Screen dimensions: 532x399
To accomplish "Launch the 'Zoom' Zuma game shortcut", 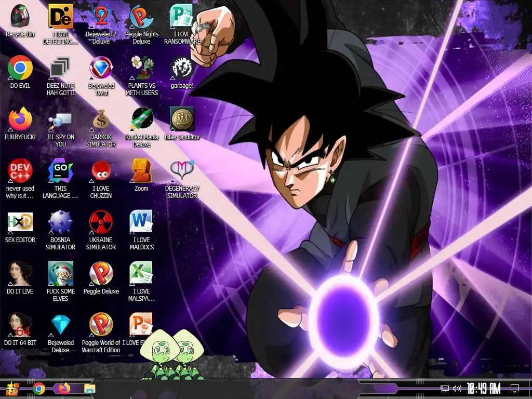I will click(x=141, y=175).
